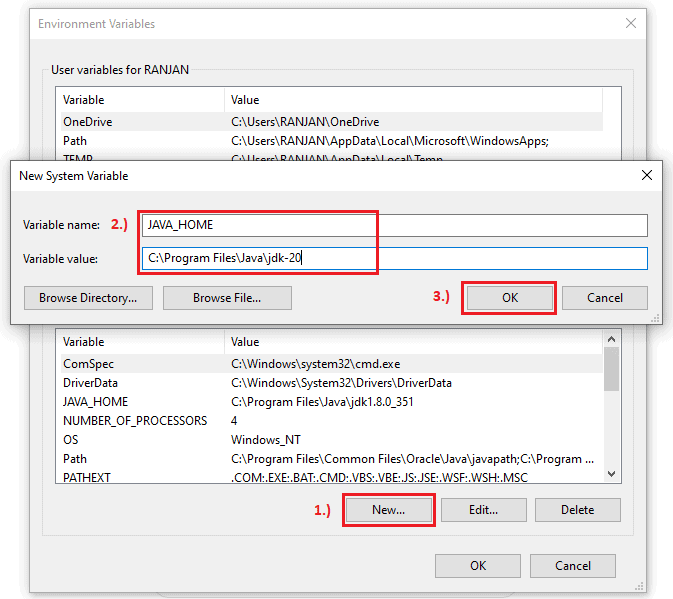This screenshot has width=673, height=599.
Task: Click the system variables scrollbar thumb
Action: click(612, 369)
